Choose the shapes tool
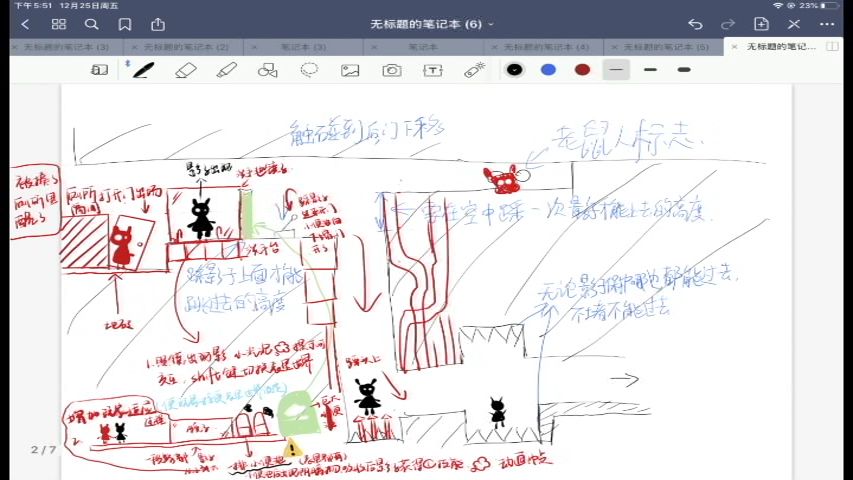The height and width of the screenshot is (480, 853). [267, 70]
